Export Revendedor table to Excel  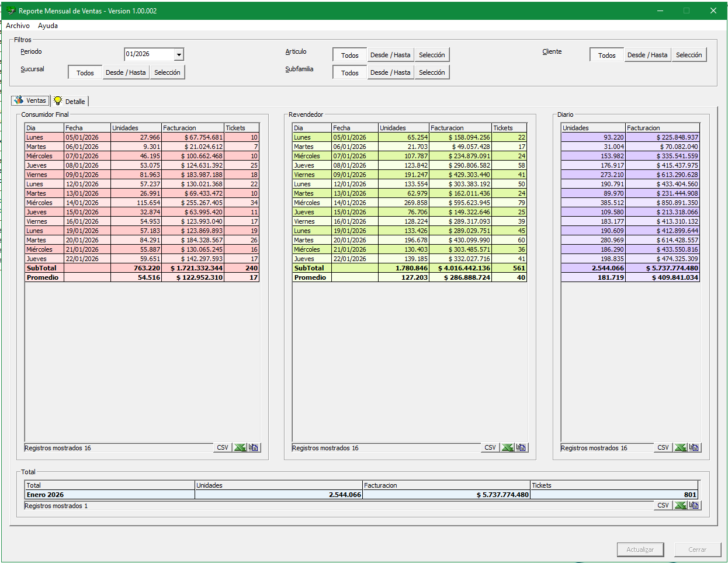coord(507,447)
